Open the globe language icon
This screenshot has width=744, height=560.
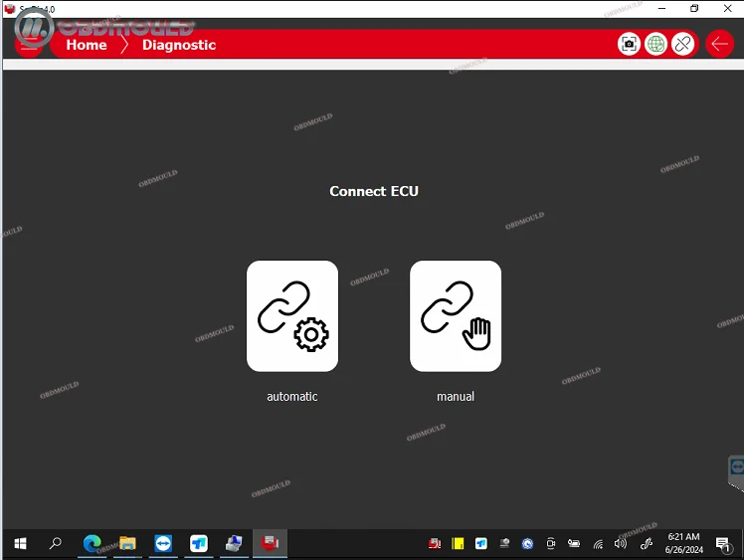click(x=655, y=44)
